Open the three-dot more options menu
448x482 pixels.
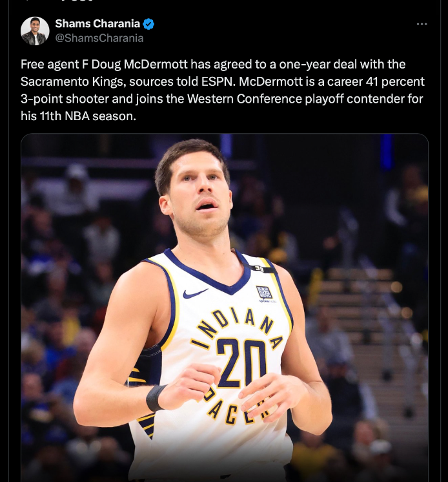tap(422, 24)
